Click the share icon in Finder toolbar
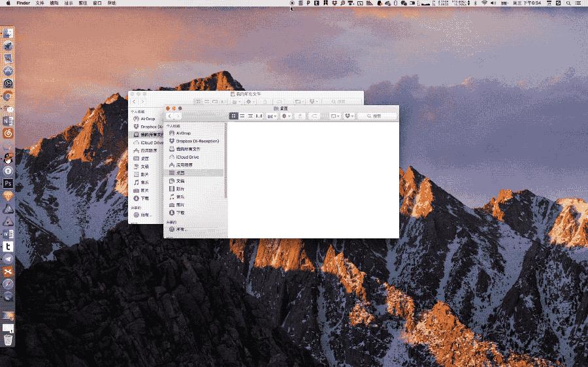Image resolution: width=588 pixels, height=367 pixels. point(301,116)
